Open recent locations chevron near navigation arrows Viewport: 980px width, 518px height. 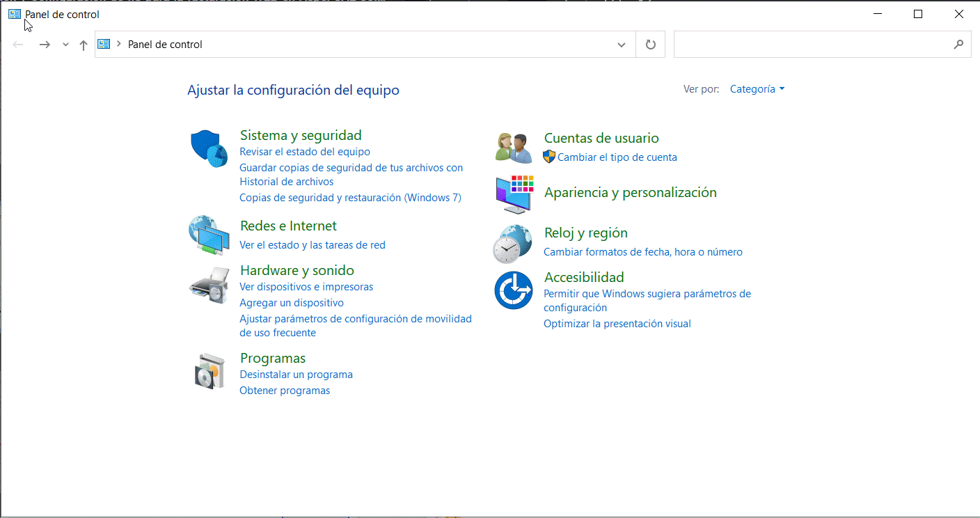click(65, 45)
